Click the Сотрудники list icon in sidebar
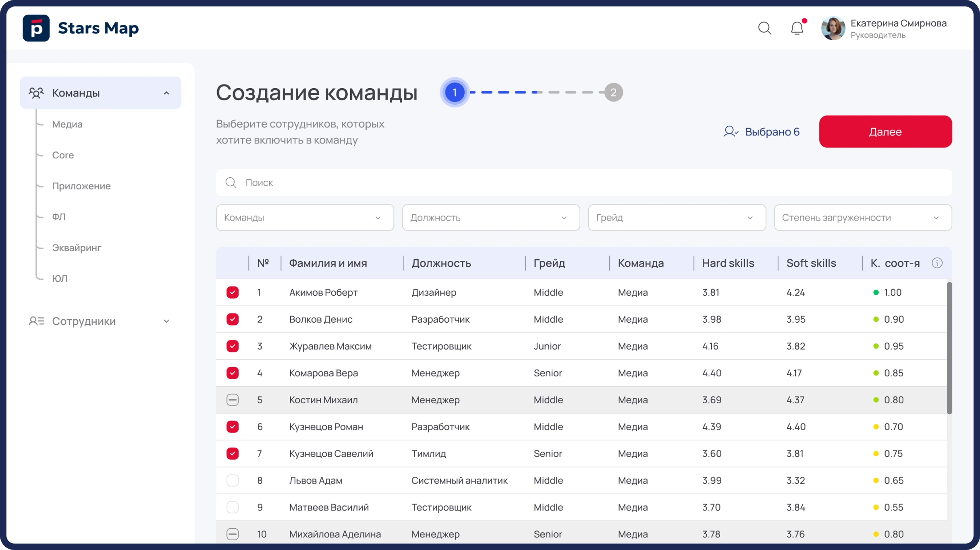 (36, 321)
